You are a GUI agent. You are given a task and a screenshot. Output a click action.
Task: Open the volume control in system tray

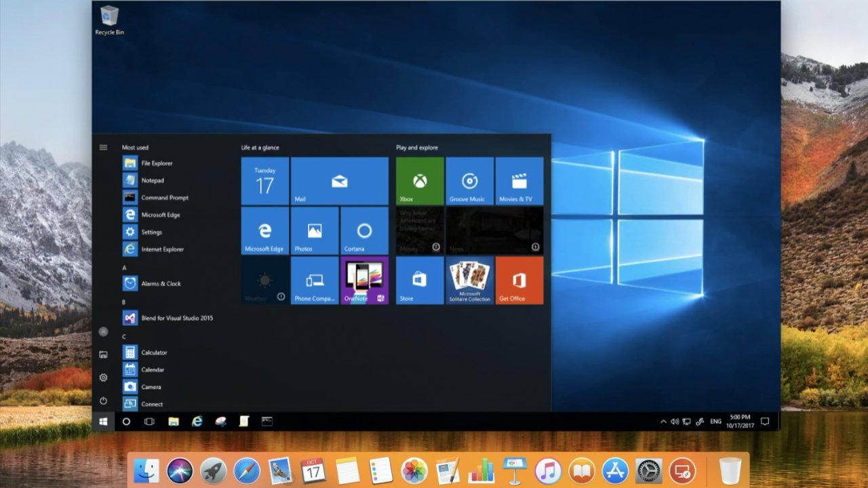click(675, 422)
